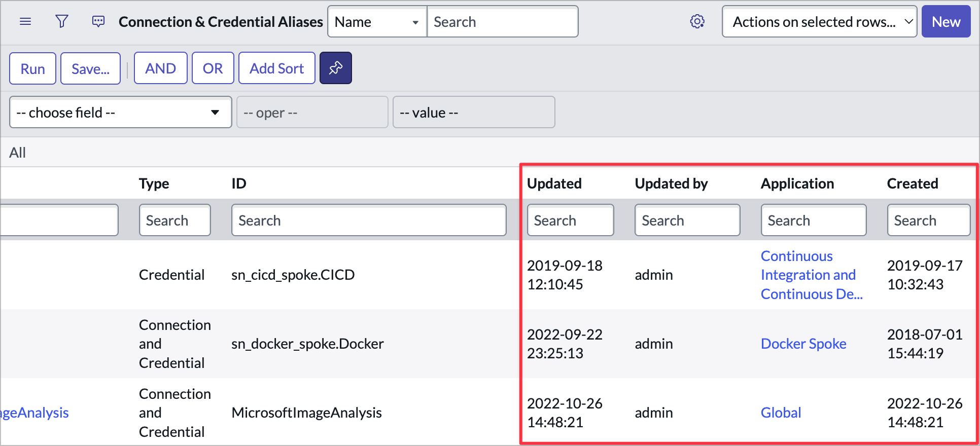Toggle the pin filter button

(x=335, y=68)
